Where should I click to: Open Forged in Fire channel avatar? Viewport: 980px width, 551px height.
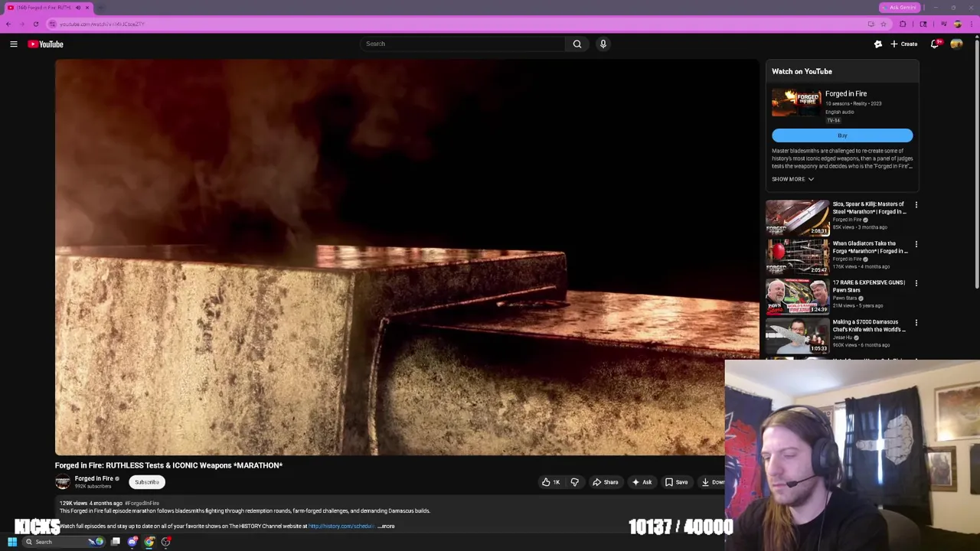[63, 481]
